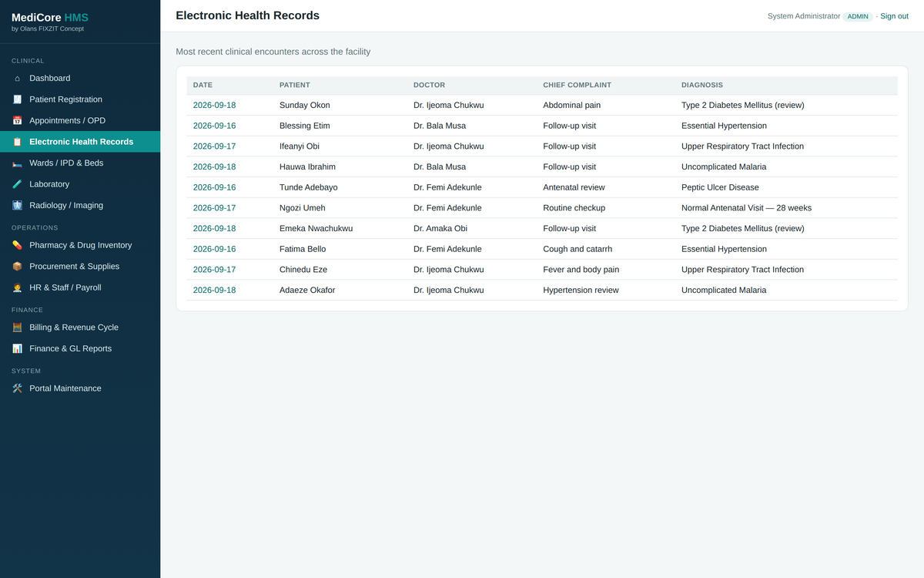The image size is (924, 578).
Task: Click the Laboratory test tube icon
Action: 17,184
